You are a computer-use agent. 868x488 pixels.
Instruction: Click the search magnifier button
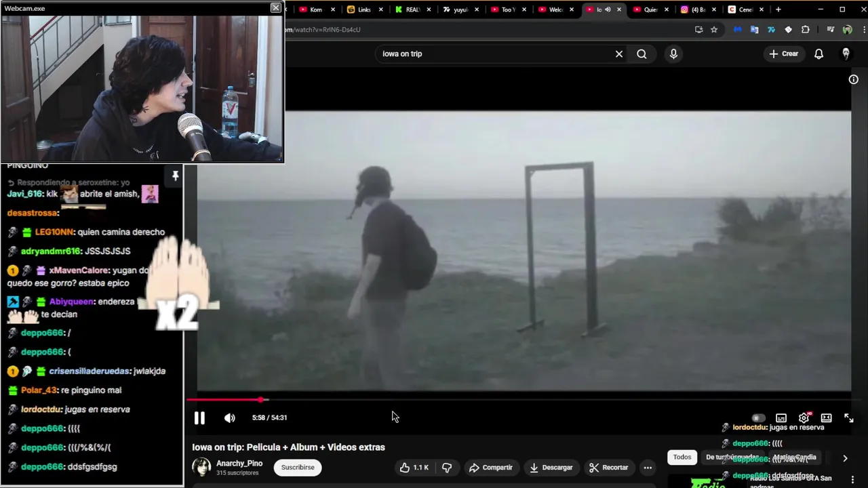(642, 54)
